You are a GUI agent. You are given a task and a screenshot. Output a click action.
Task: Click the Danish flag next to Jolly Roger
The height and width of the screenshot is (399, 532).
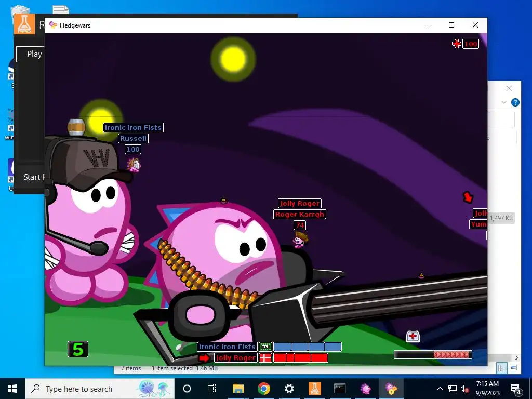point(265,357)
